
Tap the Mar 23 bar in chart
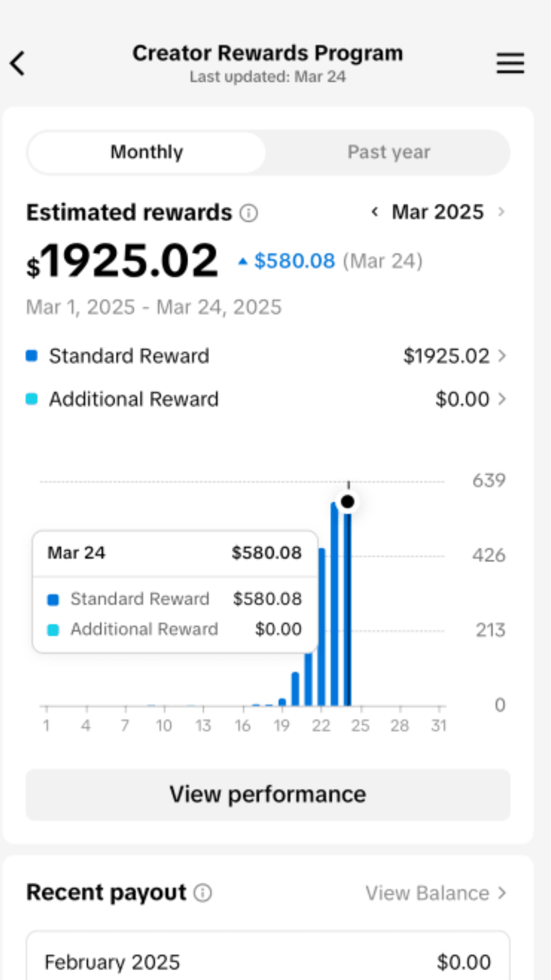click(334, 602)
